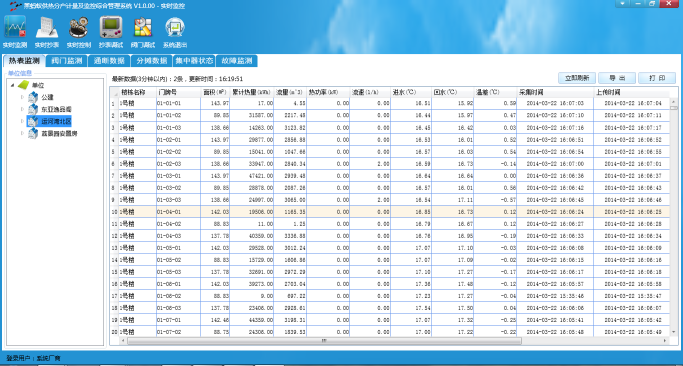
Task: Open the 实时监测 chart icon
Action: click(x=15, y=27)
